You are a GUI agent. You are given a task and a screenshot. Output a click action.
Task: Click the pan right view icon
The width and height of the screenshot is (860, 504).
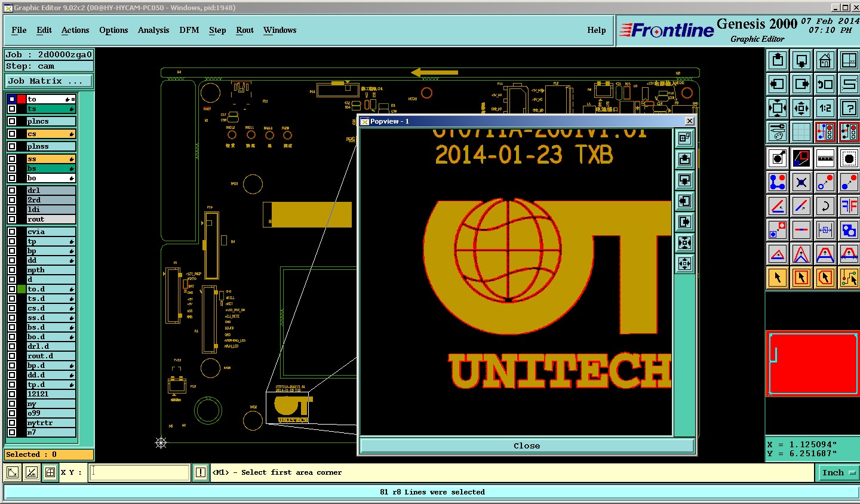(x=801, y=84)
